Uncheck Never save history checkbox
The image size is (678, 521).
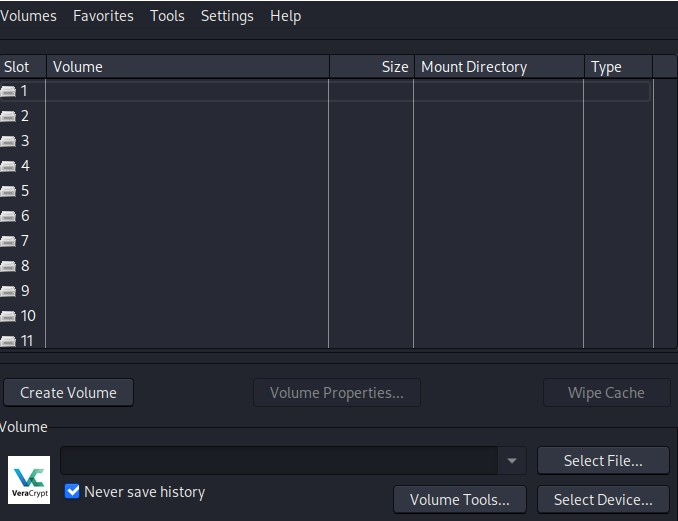coord(72,492)
